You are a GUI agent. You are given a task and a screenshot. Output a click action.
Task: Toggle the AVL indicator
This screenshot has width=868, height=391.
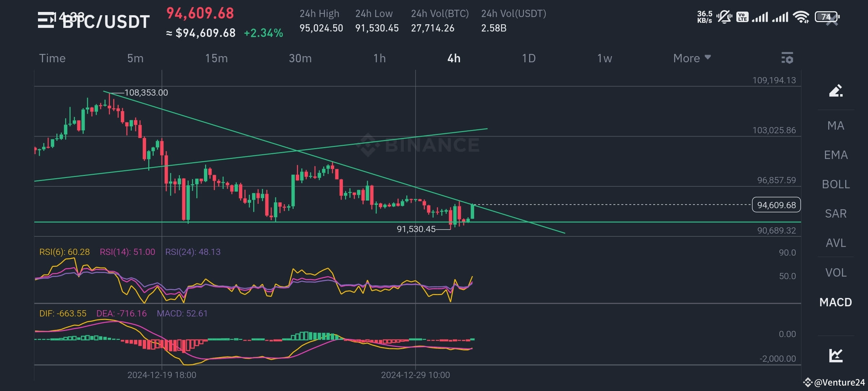(836, 243)
